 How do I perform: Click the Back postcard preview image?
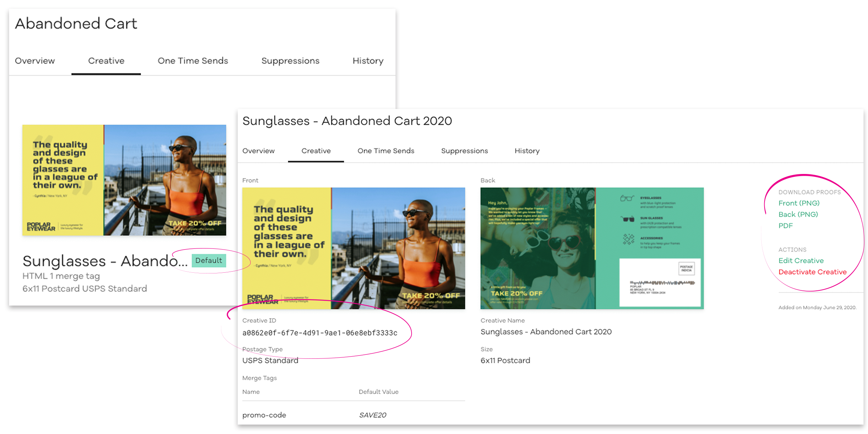[x=592, y=248]
